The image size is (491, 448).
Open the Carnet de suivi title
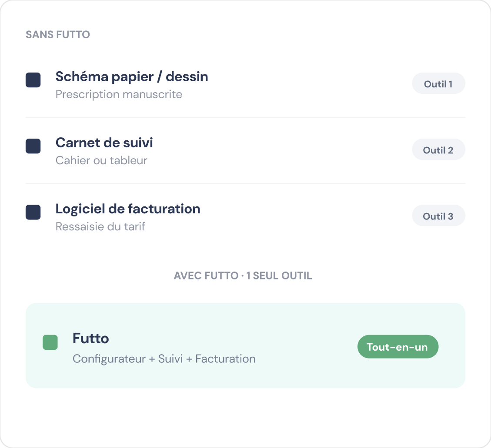[x=104, y=143]
